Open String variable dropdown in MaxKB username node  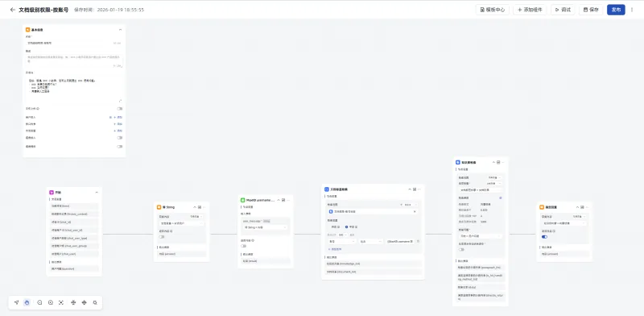(x=266, y=227)
